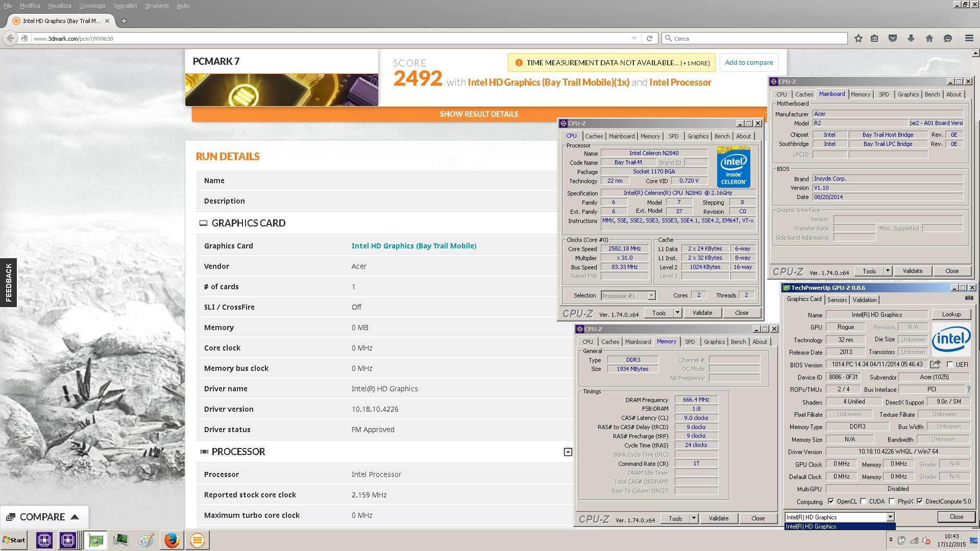Click Lookup button in GPU-Z
Image resolution: width=980 pixels, height=551 pixels.
(951, 314)
